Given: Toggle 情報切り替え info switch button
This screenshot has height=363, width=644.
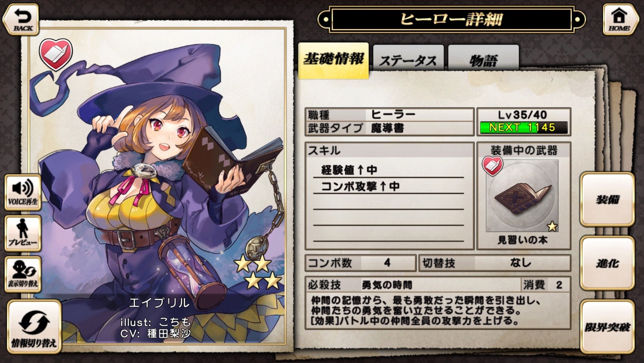Looking at the screenshot, I should [x=34, y=327].
